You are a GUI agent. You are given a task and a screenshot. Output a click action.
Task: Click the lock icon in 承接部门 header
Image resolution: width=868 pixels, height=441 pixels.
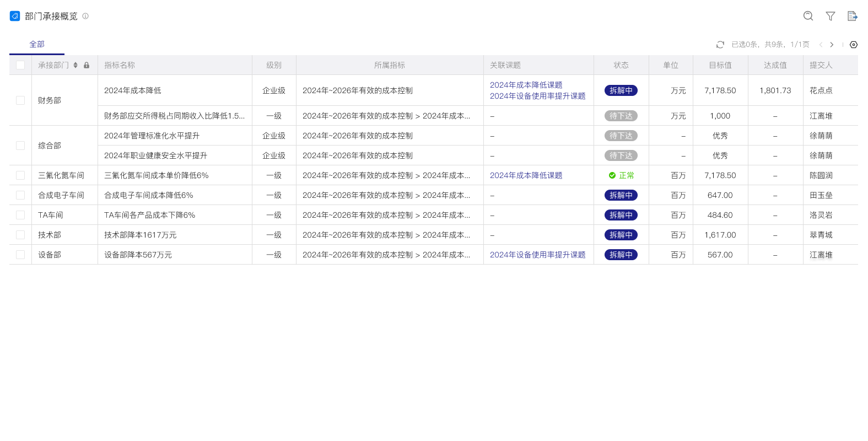pos(87,65)
